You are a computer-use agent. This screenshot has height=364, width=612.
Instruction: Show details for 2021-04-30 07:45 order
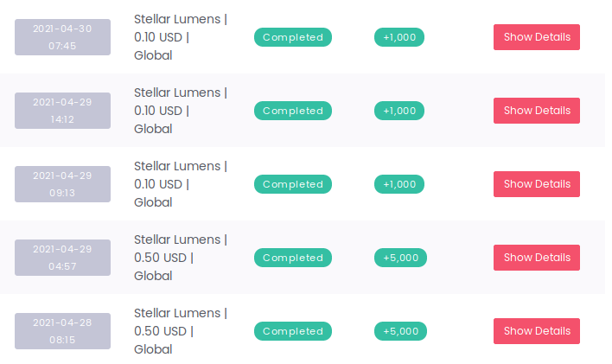coord(537,37)
